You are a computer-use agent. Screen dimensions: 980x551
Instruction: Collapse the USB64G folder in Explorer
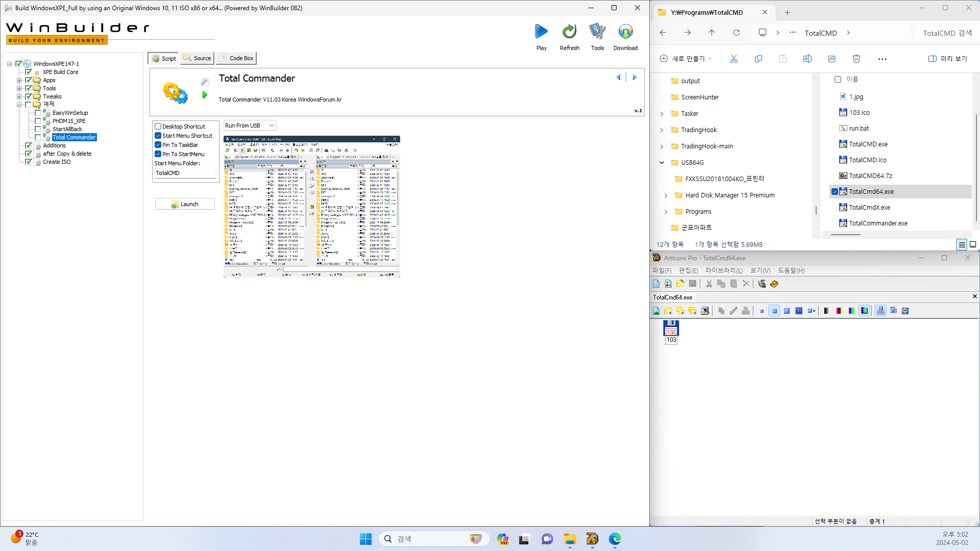(662, 163)
